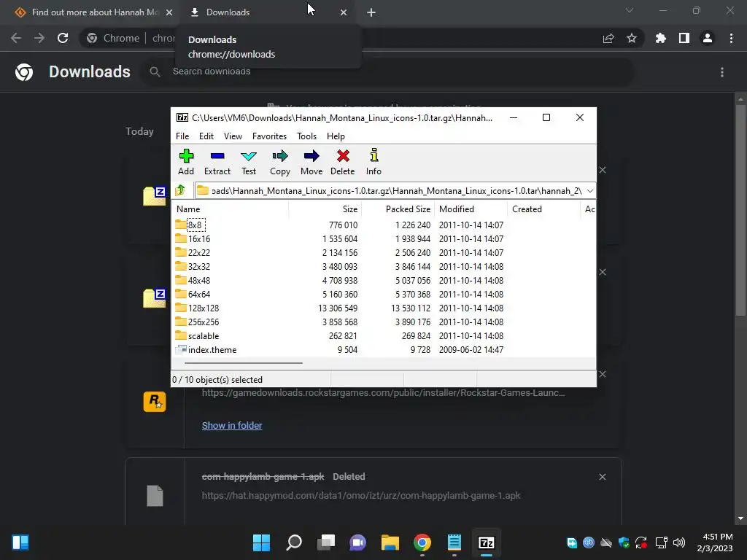Click the Move toolbar icon

[311, 162]
